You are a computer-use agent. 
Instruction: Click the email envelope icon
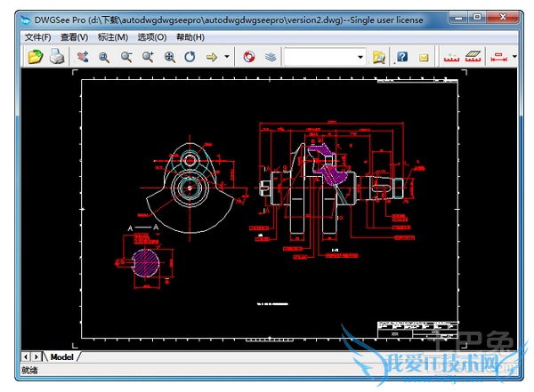pos(424,57)
